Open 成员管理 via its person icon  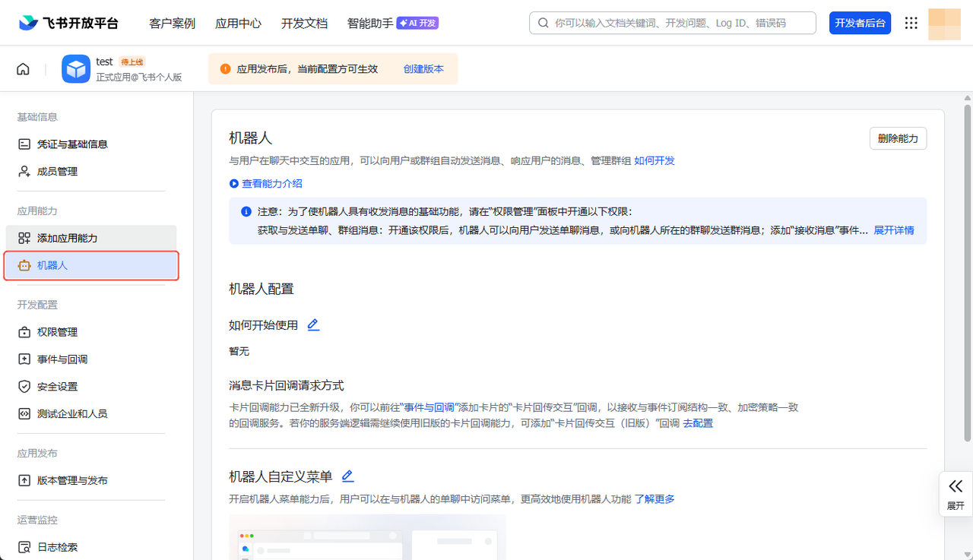click(24, 171)
